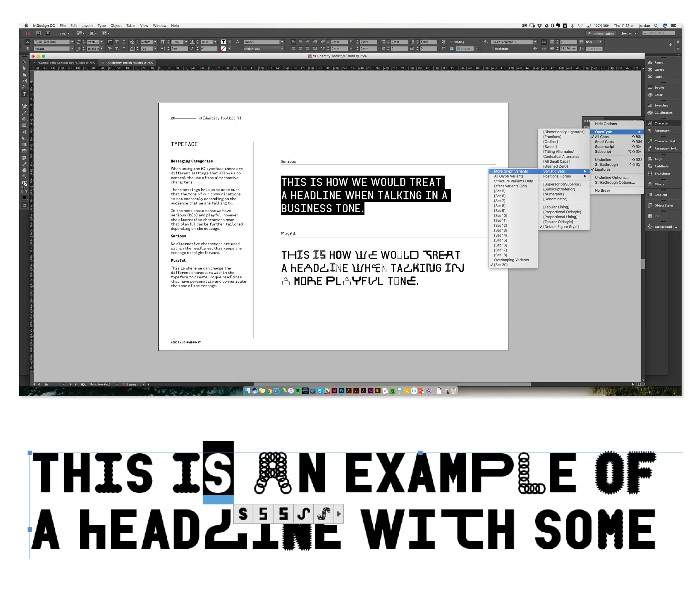Select the Selection arrow tool

24,62
